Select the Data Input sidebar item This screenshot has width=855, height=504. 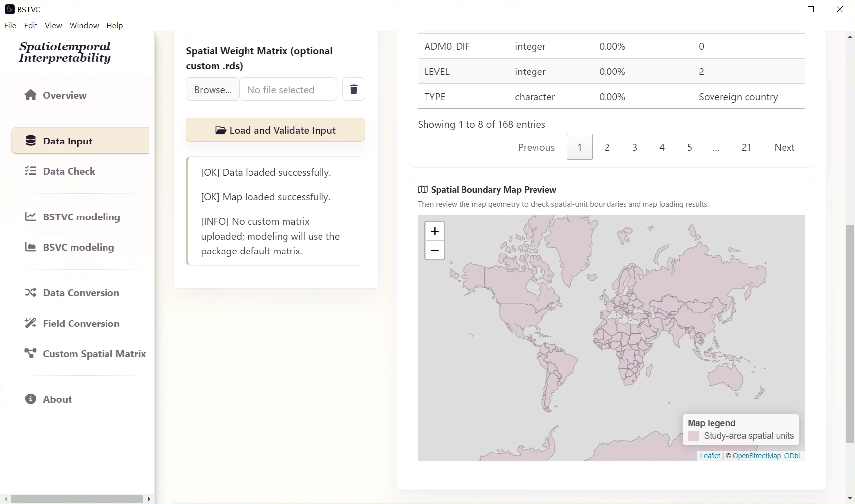(80, 141)
